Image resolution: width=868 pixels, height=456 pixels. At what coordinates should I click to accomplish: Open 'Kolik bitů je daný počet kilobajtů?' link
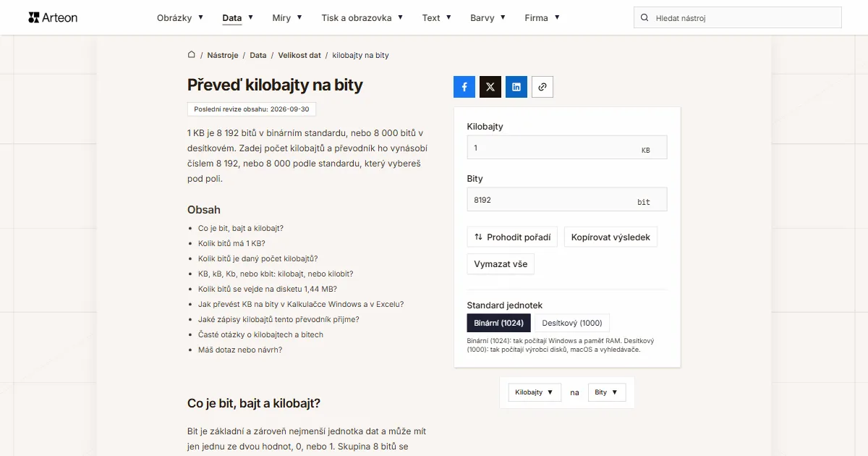tap(258, 258)
